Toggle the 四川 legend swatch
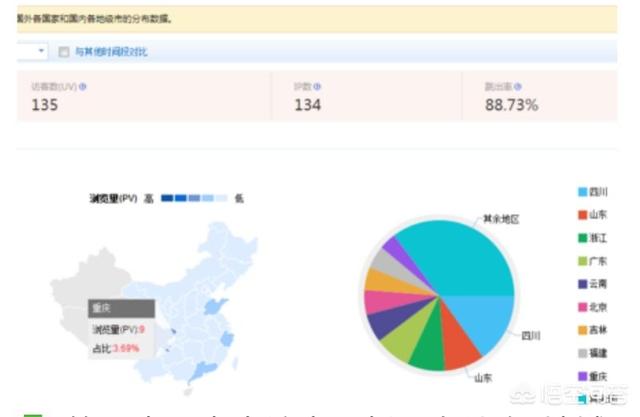 (x=582, y=192)
